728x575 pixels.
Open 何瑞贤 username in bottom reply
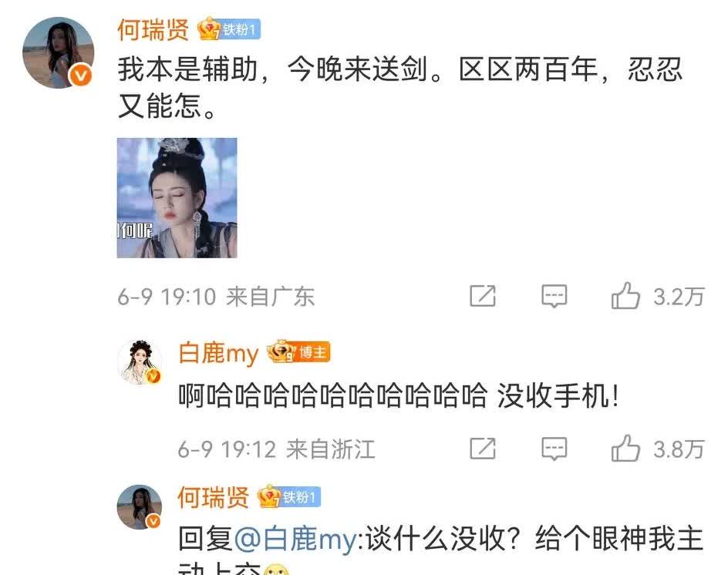214,497
